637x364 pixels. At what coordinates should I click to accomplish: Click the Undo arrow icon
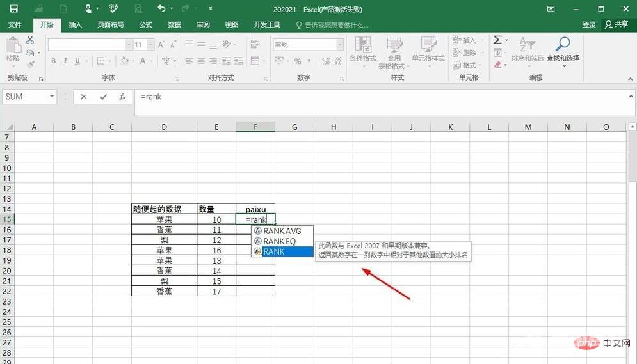point(162,8)
